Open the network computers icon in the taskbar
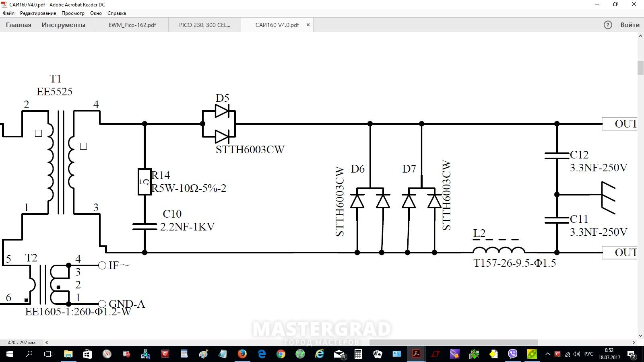This screenshot has height=362, width=644. pyautogui.click(x=145, y=354)
